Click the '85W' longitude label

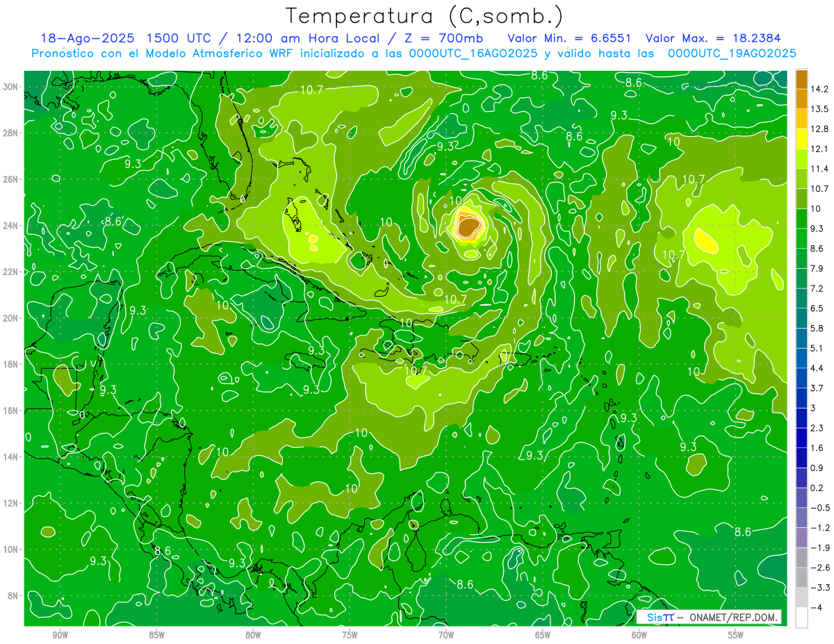pos(156,636)
